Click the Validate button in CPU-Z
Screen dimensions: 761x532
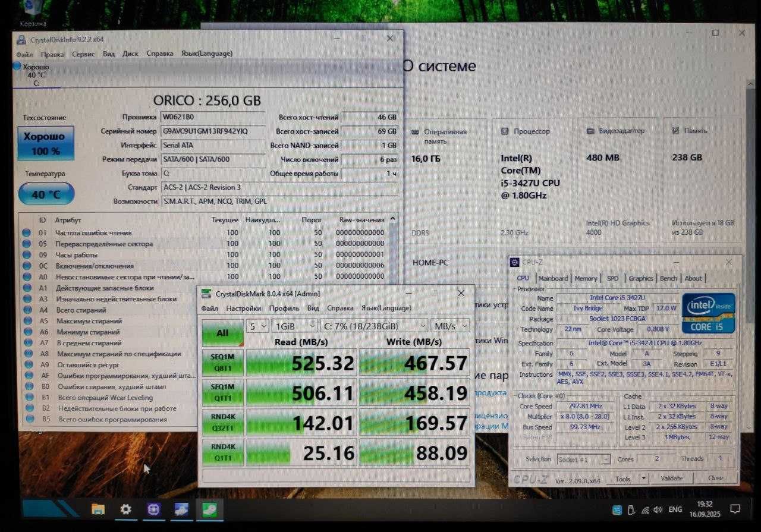coord(672,478)
